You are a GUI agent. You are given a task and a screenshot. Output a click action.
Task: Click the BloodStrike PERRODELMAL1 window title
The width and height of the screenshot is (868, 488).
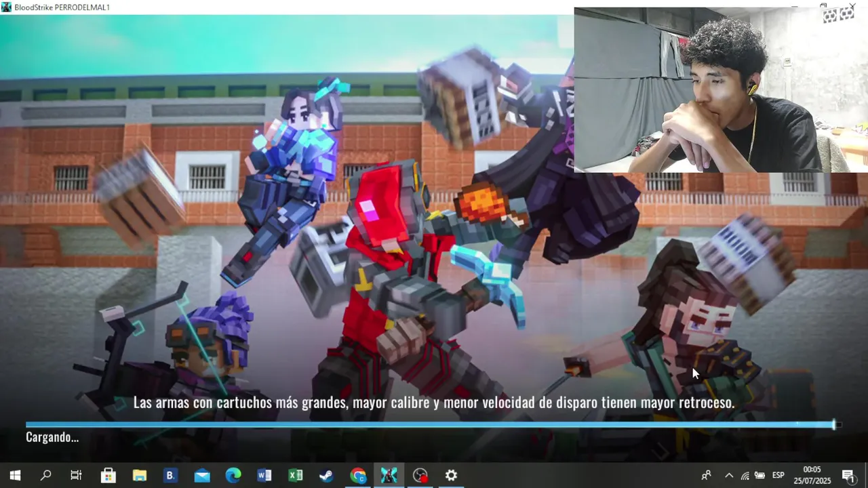(x=62, y=7)
